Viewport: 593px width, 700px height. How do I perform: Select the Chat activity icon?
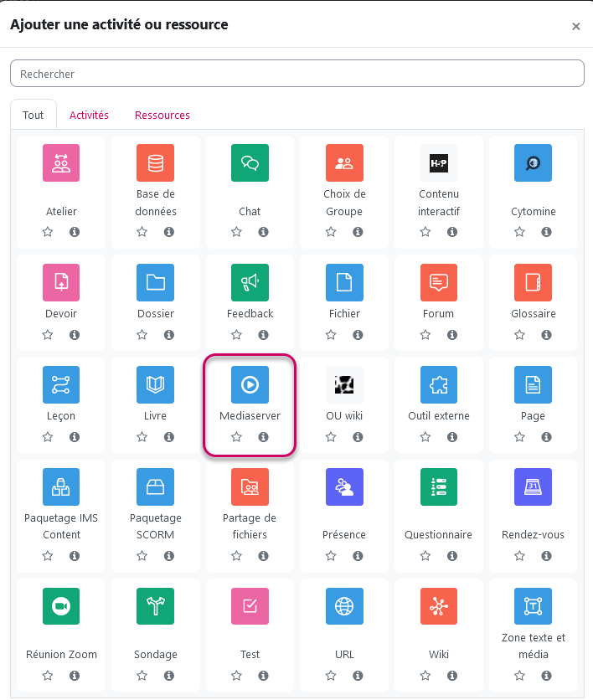click(x=250, y=162)
